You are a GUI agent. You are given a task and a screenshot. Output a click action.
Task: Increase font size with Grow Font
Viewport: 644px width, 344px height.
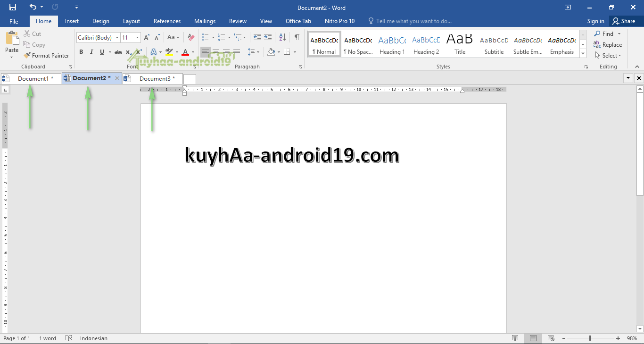147,38
